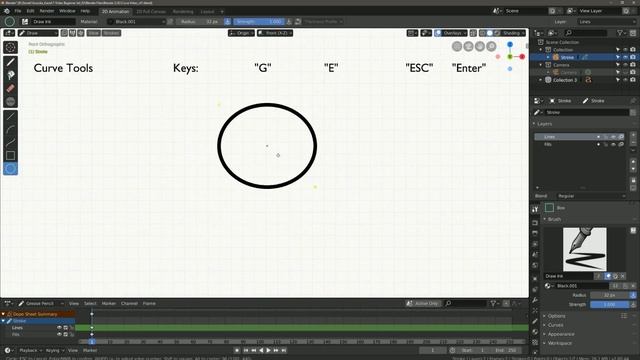Select the Fill bucket tool
The height and width of the screenshot is (360, 640).
point(11,75)
